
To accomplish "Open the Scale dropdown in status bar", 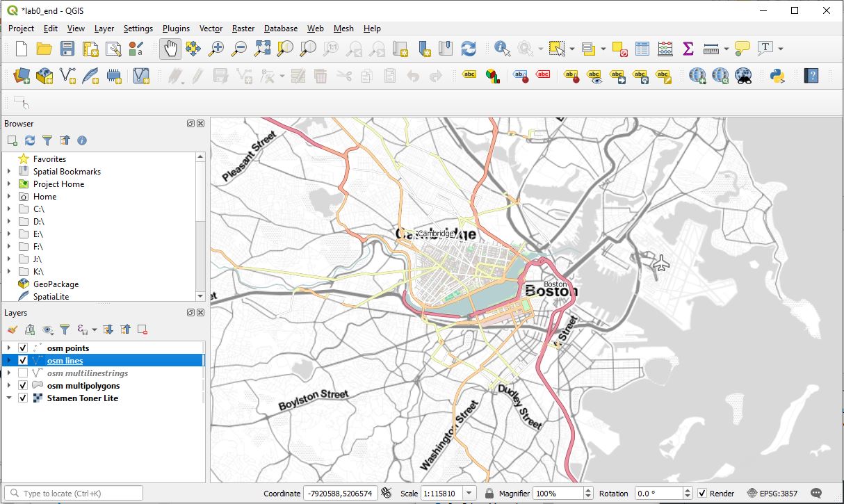I will [x=469, y=494].
